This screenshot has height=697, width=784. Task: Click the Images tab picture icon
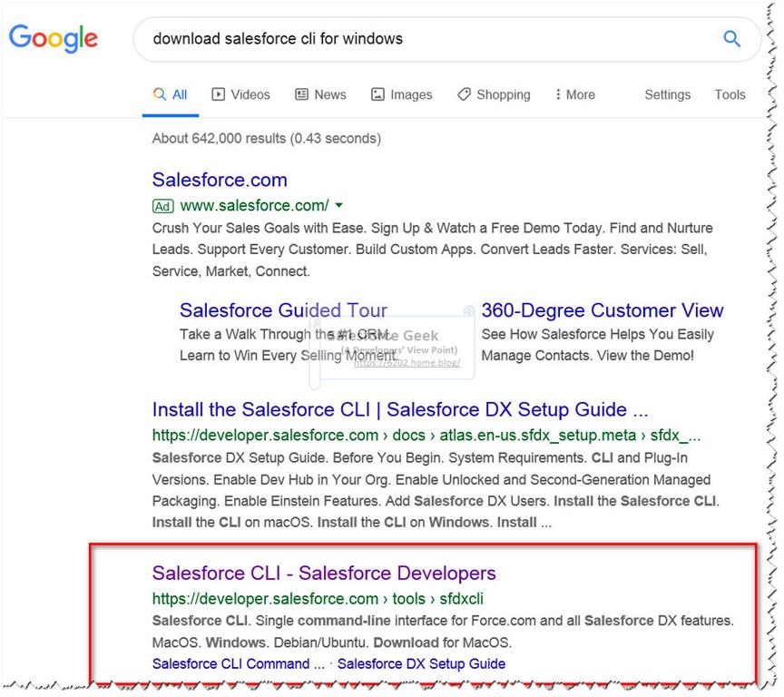377,94
